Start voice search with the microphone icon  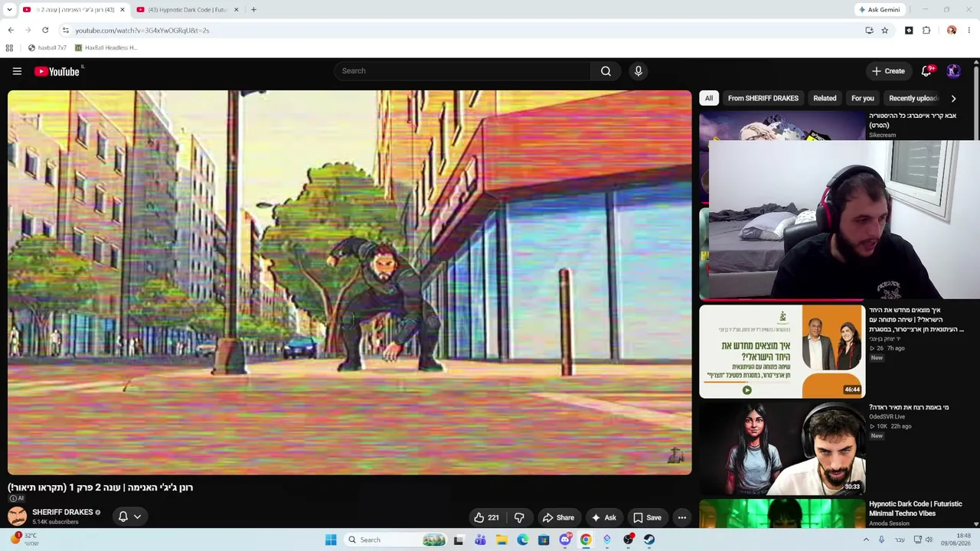point(638,71)
